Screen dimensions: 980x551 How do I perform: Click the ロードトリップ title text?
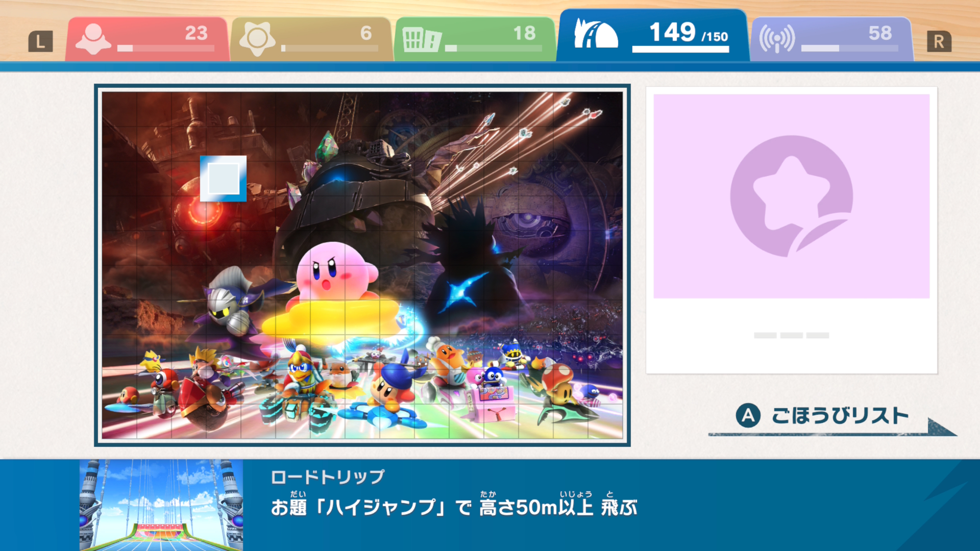click(x=328, y=477)
